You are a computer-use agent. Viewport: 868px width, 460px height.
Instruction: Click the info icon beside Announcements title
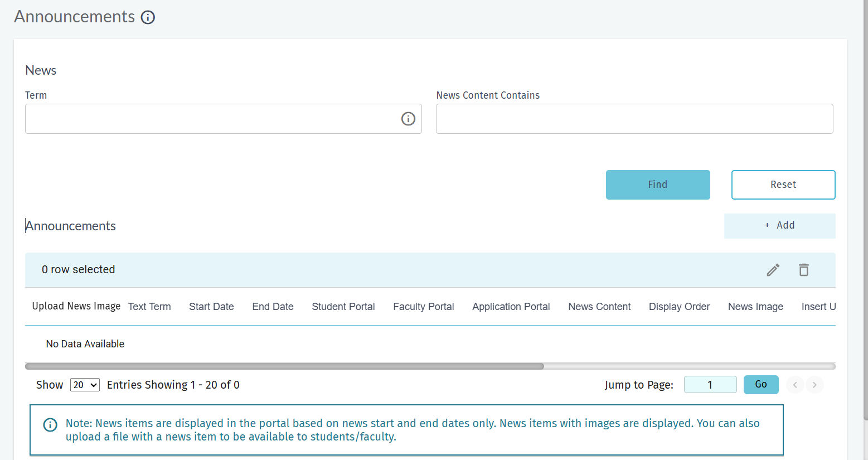pyautogui.click(x=148, y=17)
